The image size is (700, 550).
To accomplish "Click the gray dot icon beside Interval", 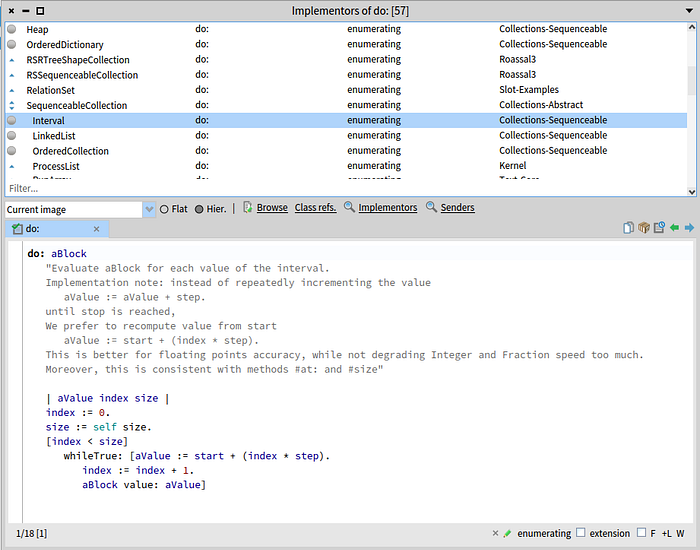I will pos(12,120).
